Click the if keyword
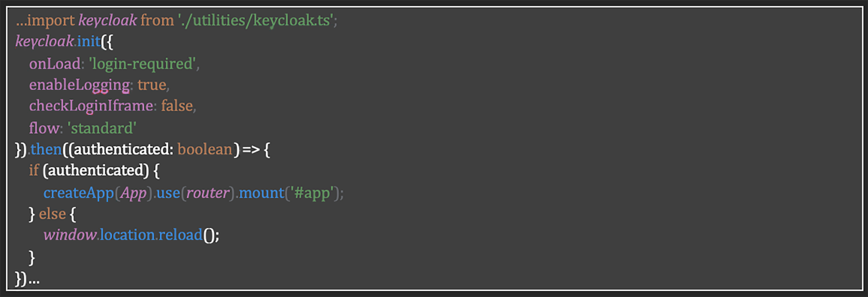Screen dimensions: 868x297 pos(34,170)
